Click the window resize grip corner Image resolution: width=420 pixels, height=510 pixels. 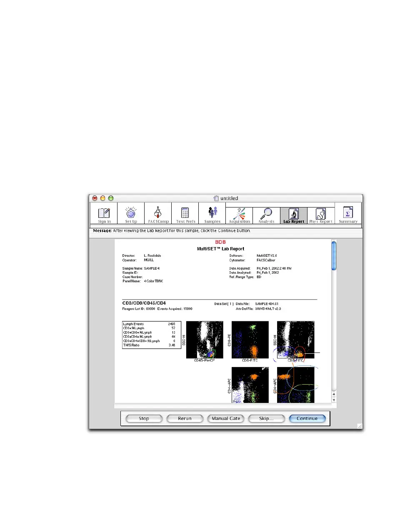click(360, 426)
